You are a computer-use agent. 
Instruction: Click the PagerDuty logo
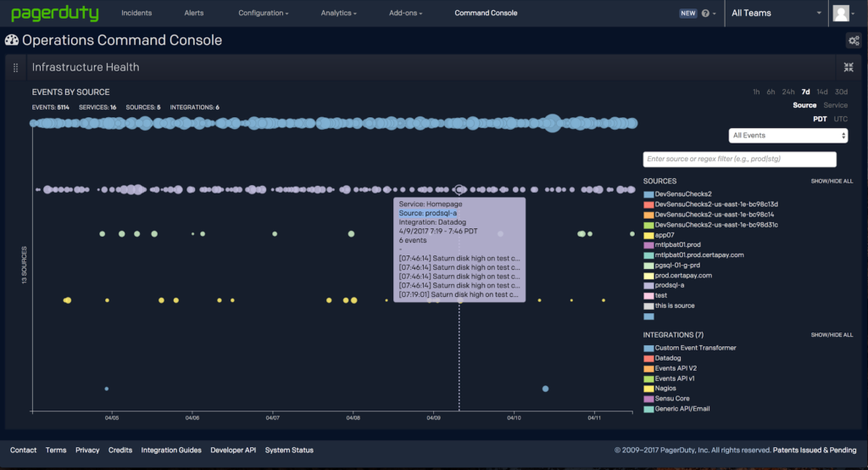pos(55,14)
